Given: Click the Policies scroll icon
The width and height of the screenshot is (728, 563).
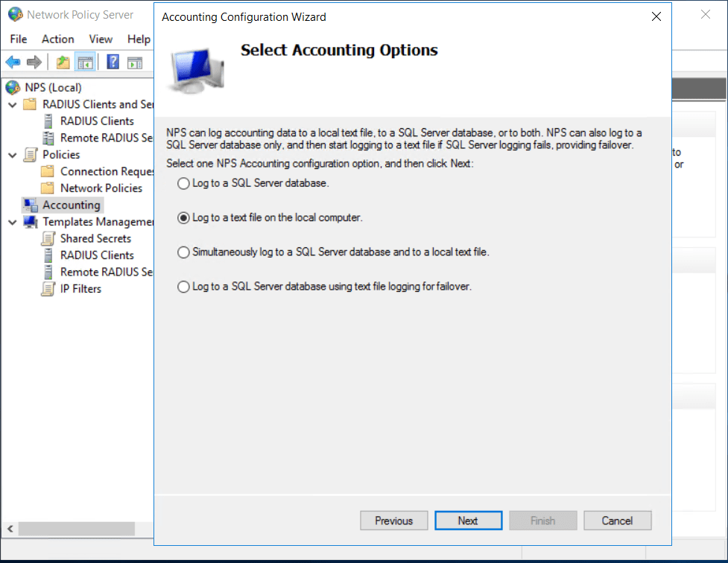Looking at the screenshot, I should [31, 155].
